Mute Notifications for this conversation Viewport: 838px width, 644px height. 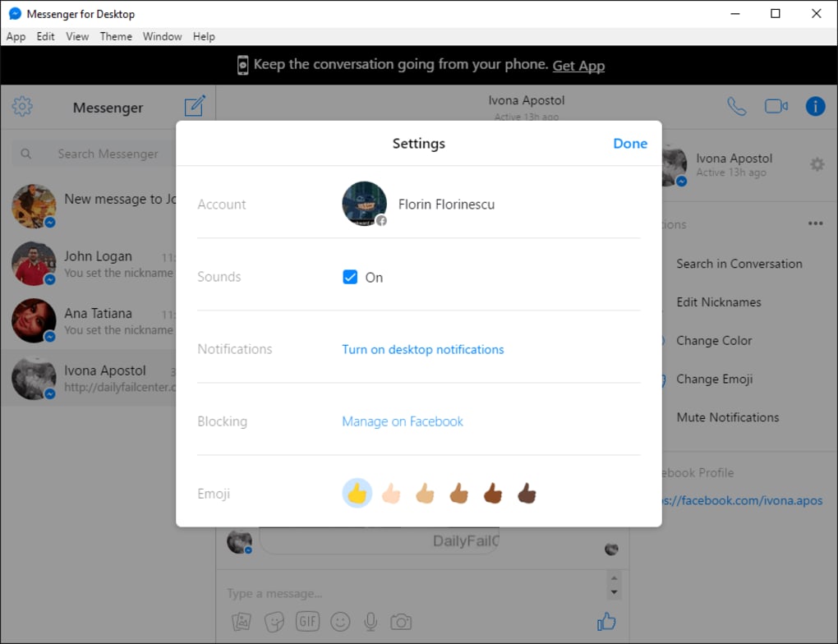pos(727,416)
